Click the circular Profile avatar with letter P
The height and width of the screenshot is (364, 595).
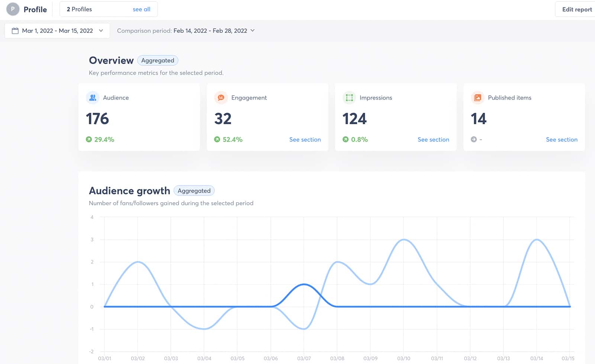click(12, 9)
